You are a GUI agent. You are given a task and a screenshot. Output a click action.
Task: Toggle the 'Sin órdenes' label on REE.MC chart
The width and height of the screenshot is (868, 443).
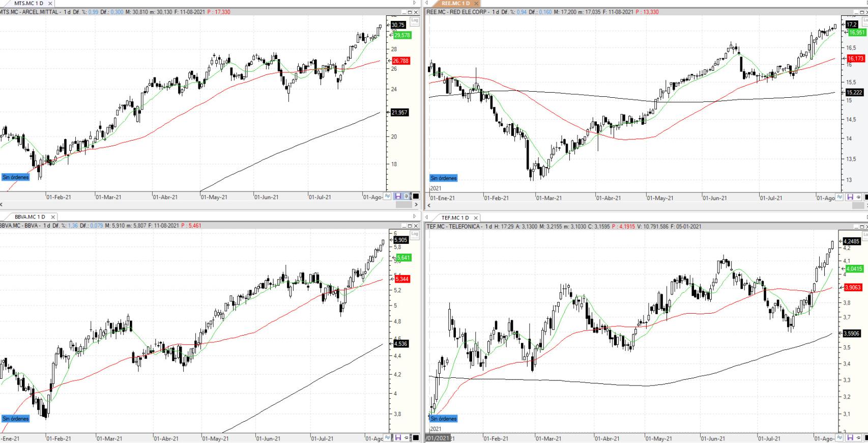pos(444,178)
